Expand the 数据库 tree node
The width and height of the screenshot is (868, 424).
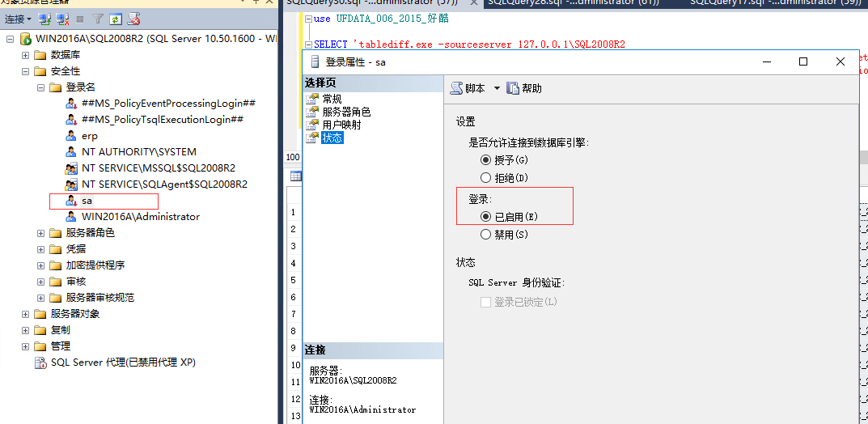pos(25,55)
